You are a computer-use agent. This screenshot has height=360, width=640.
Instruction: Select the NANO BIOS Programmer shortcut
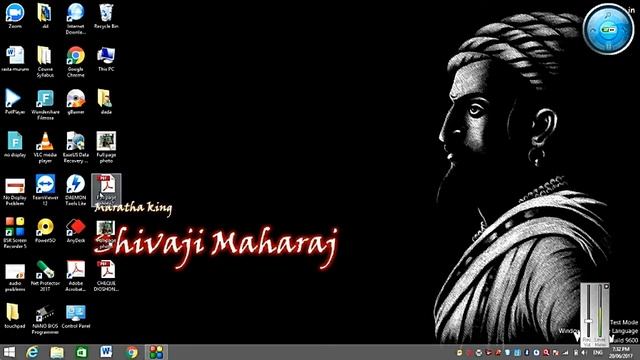coord(45,318)
